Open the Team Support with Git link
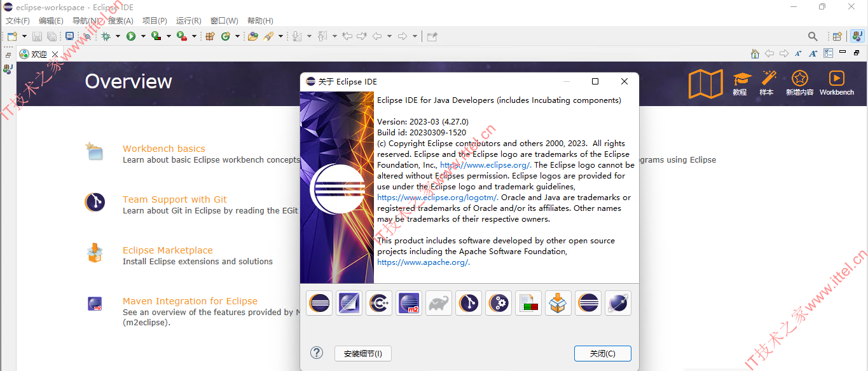 tap(175, 199)
